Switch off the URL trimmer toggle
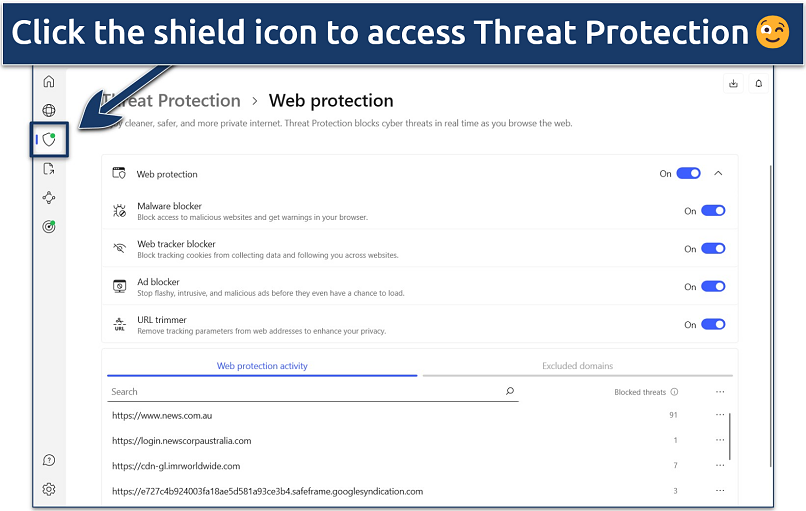 713,324
